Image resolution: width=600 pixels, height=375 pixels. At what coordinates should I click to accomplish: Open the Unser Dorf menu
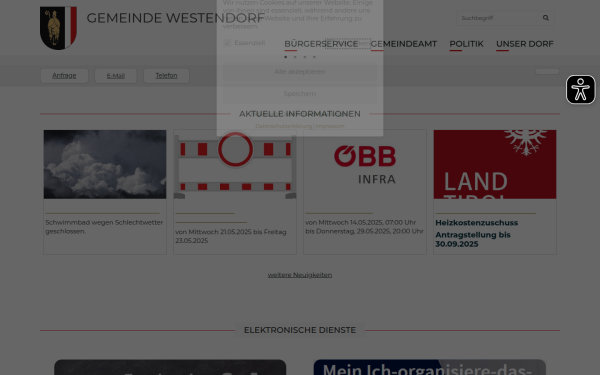coord(525,44)
